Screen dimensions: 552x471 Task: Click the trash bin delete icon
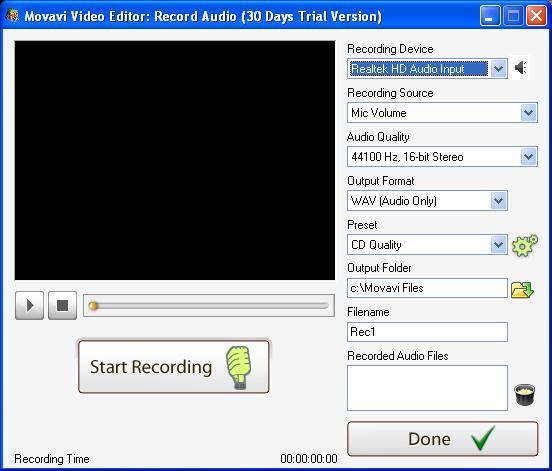pos(525,395)
